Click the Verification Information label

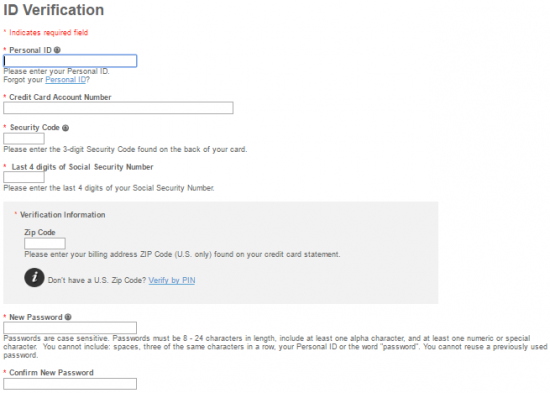pos(62,215)
